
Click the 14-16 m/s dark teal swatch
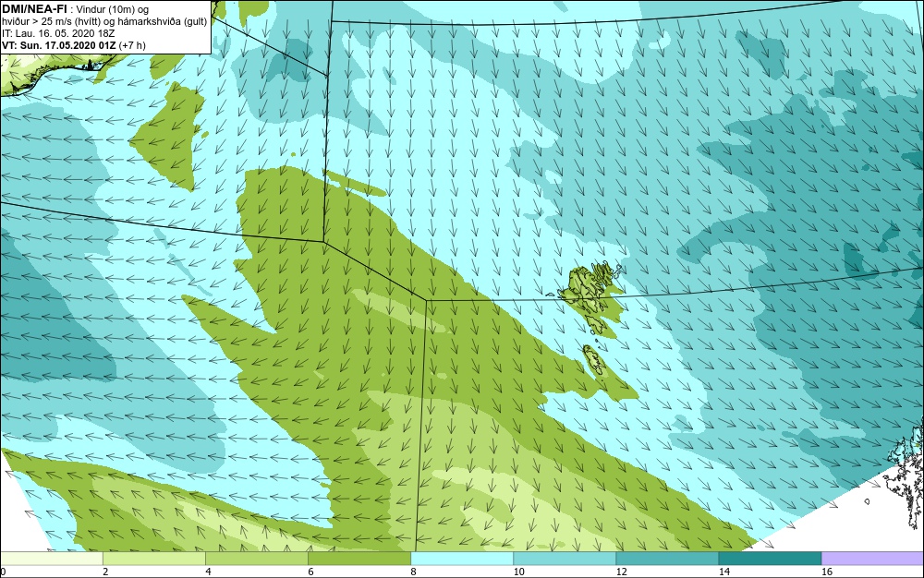pos(770,558)
